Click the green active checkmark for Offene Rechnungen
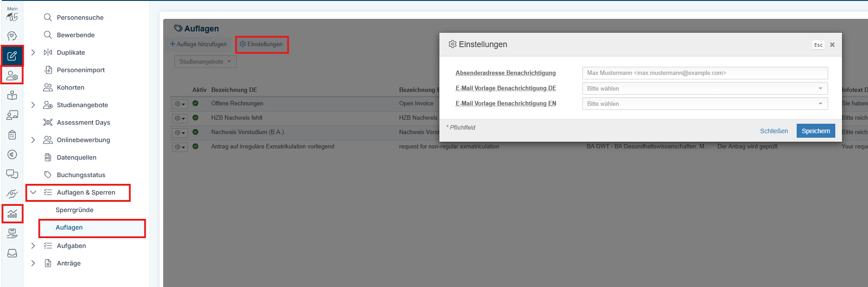 tap(195, 103)
